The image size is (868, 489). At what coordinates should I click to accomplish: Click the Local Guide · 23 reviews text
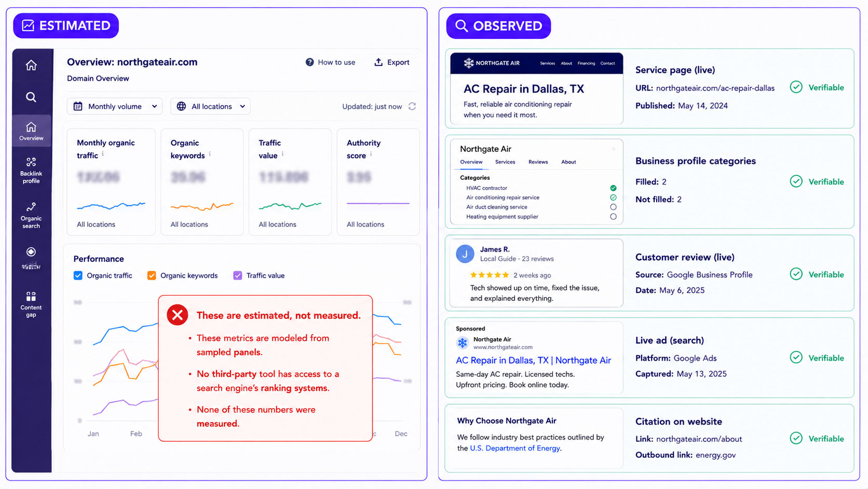[517, 259]
